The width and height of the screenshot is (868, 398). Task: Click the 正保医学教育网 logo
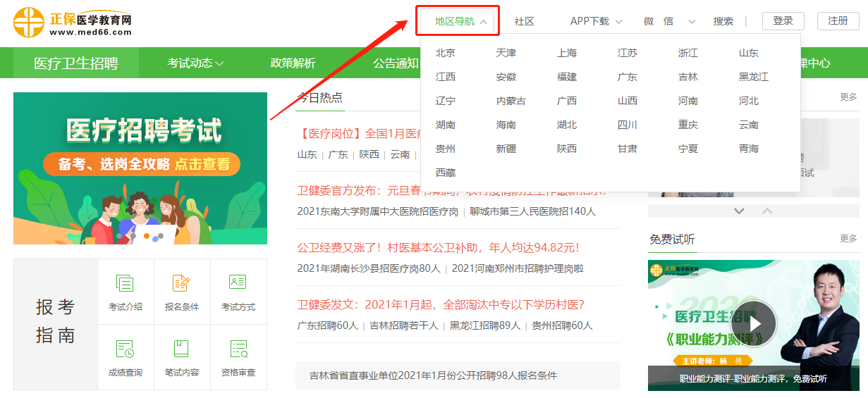point(73,22)
